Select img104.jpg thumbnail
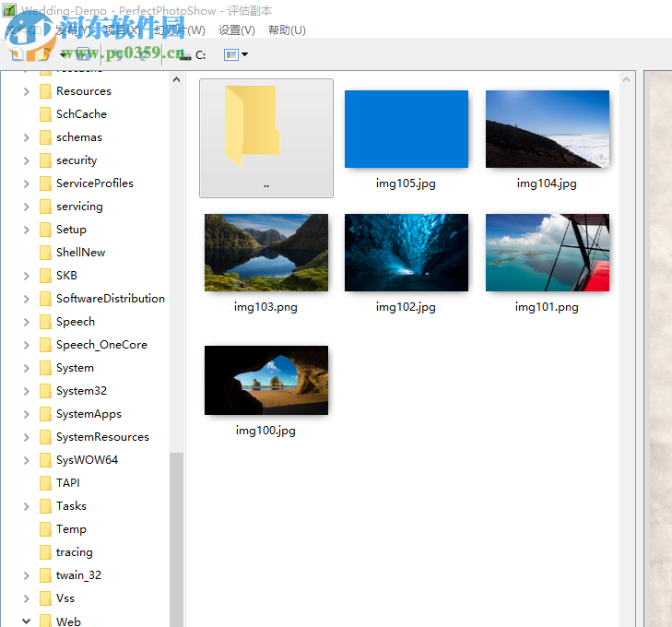672x627 pixels. tap(548, 129)
